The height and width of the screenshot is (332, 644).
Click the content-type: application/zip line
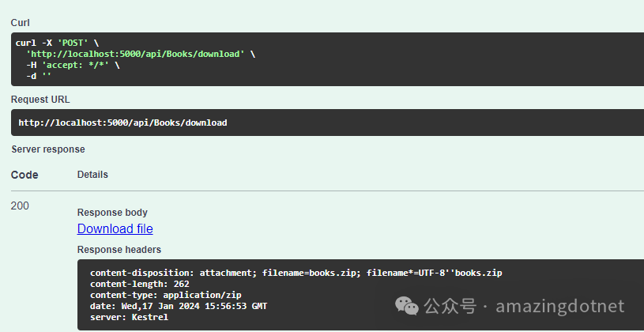coord(165,295)
